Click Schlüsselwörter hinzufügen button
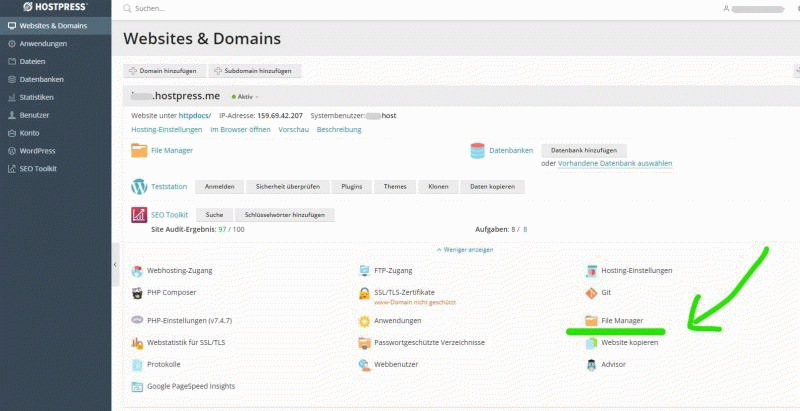800x411 pixels. 285,215
